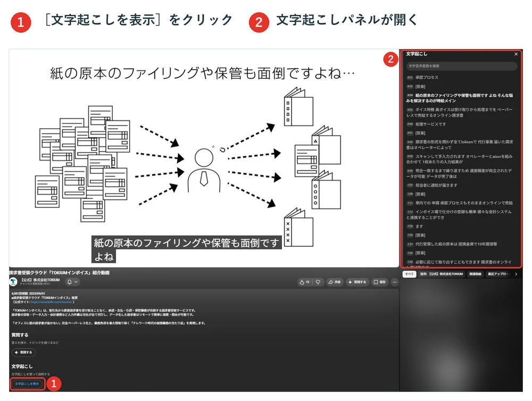Select 0:42 請求書の形式を問わず transcript line
This screenshot has height=401, width=532.
coord(461,145)
